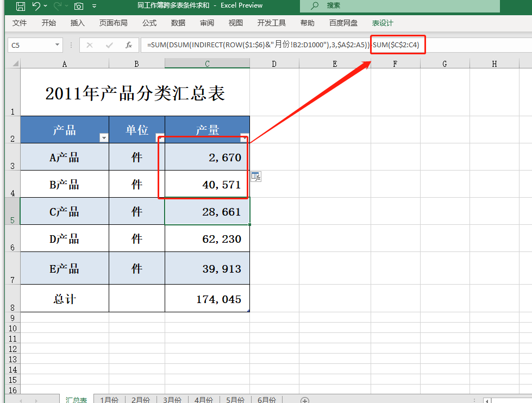Select row 8 header
Viewport: 532px width, 403px height.
[12, 298]
